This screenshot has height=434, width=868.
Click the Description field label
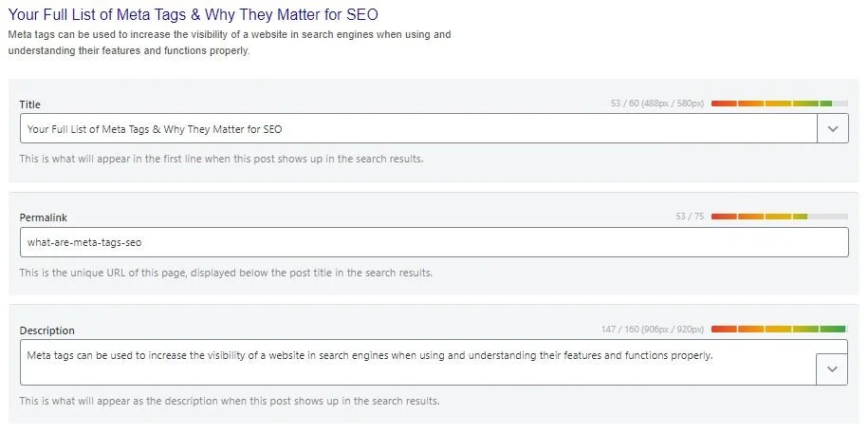(x=47, y=330)
